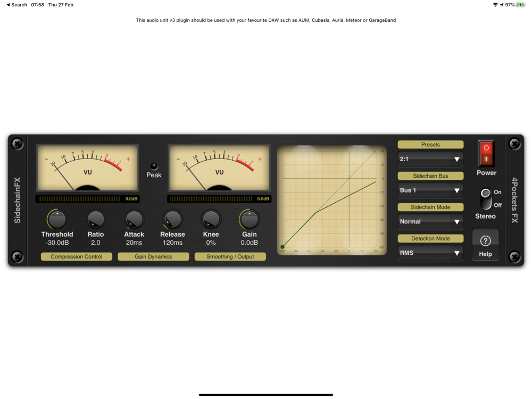Click the Stereo label

(x=486, y=216)
